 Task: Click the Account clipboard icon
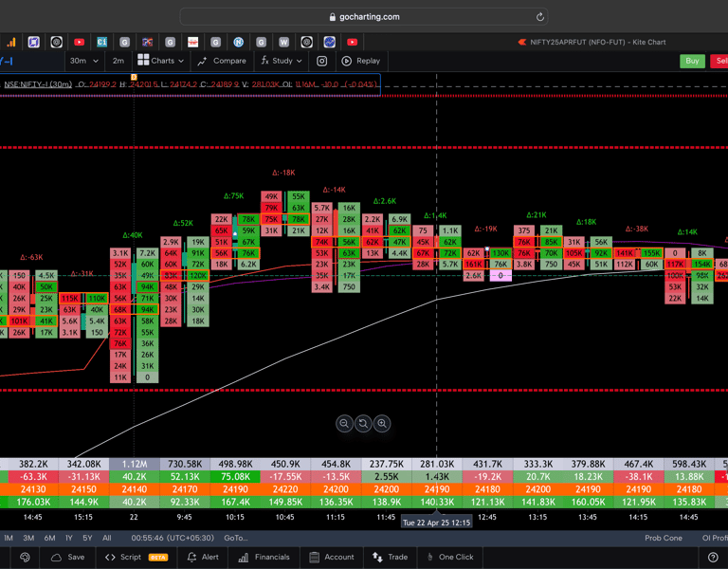tap(314, 557)
